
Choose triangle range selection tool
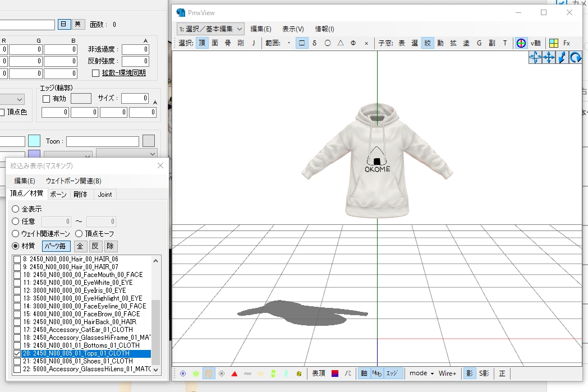(x=341, y=43)
